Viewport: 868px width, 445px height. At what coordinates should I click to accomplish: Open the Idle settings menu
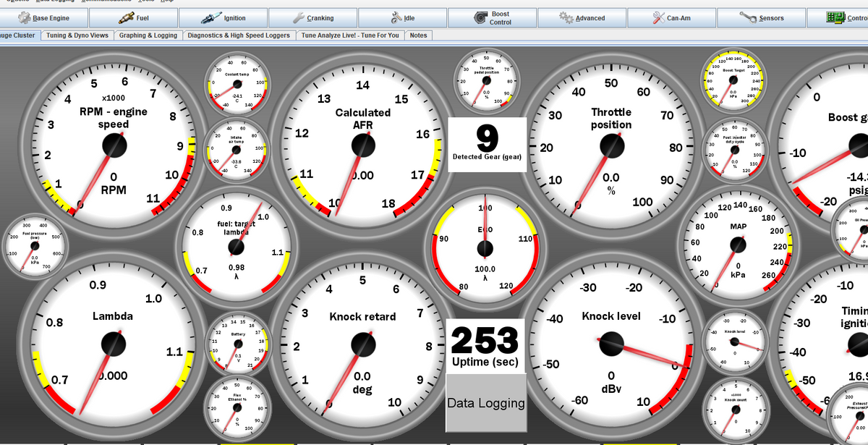[403, 17]
